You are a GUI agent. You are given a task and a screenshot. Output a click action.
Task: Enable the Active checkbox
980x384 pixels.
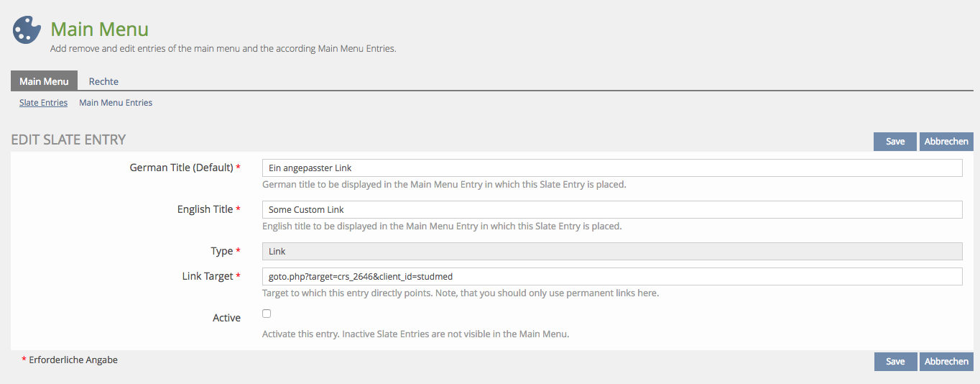tap(267, 314)
